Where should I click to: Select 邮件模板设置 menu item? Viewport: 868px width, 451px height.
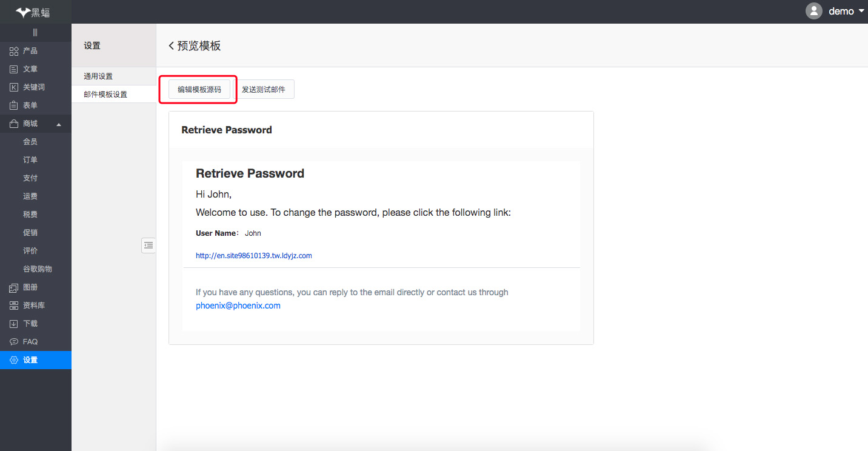pyautogui.click(x=105, y=95)
